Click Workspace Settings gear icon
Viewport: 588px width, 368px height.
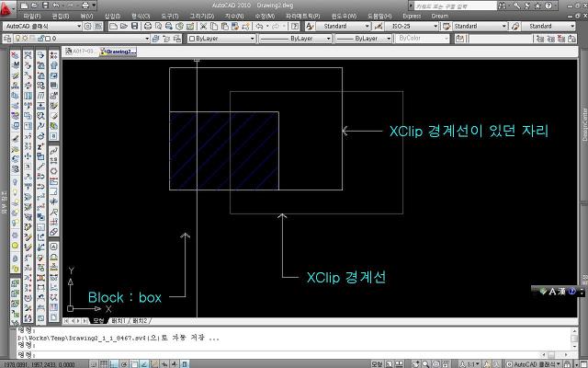pos(88,26)
